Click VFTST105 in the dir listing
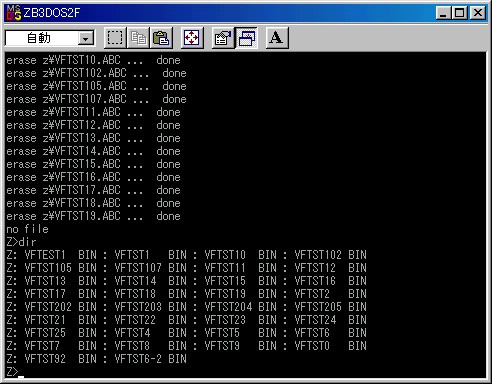Image resolution: width=492 pixels, height=384 pixels. pyautogui.click(x=48, y=268)
